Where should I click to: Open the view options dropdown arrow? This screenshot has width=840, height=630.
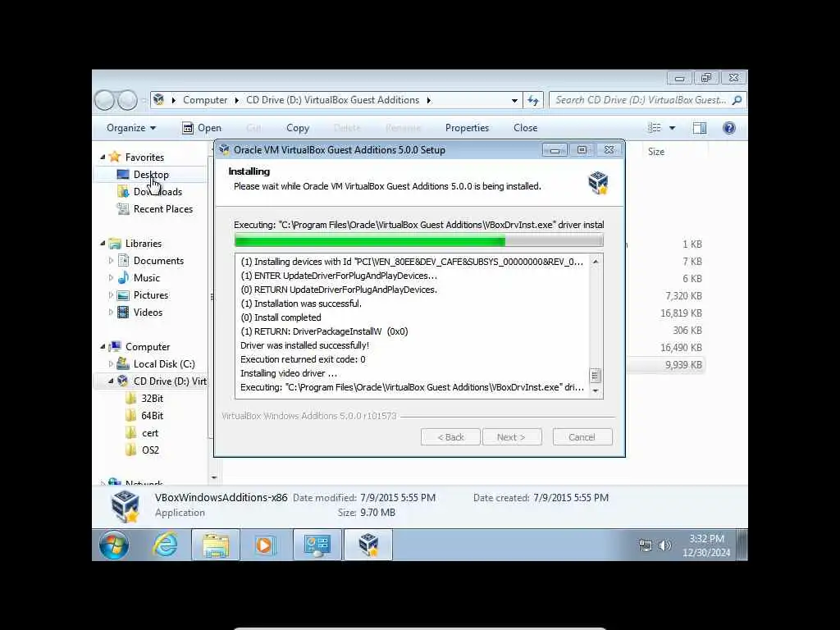coord(672,128)
